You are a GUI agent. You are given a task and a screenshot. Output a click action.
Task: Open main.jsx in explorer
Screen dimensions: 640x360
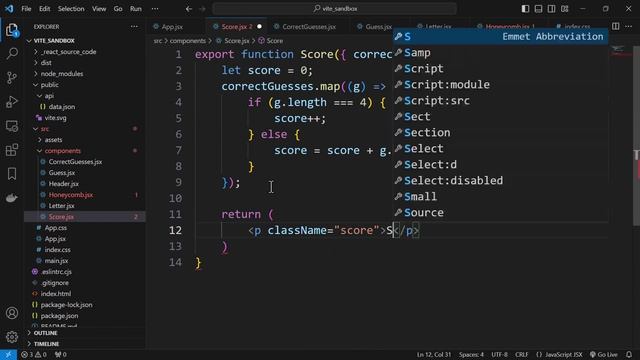point(56,261)
